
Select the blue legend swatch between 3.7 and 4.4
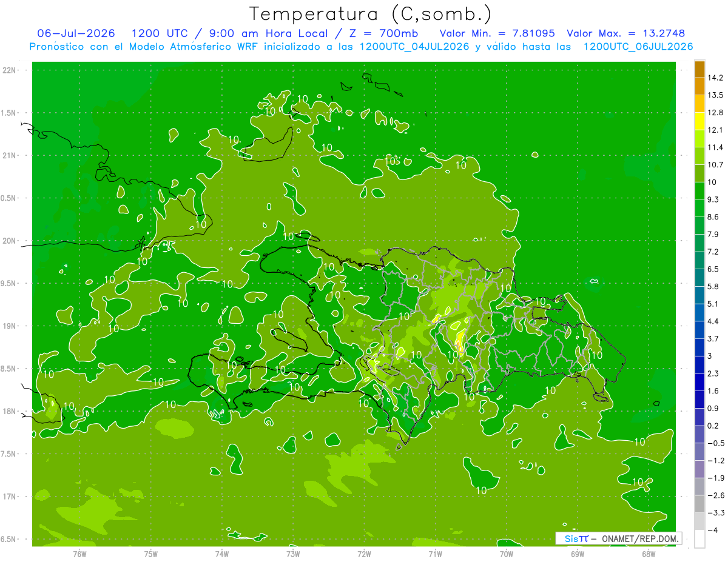point(699,330)
